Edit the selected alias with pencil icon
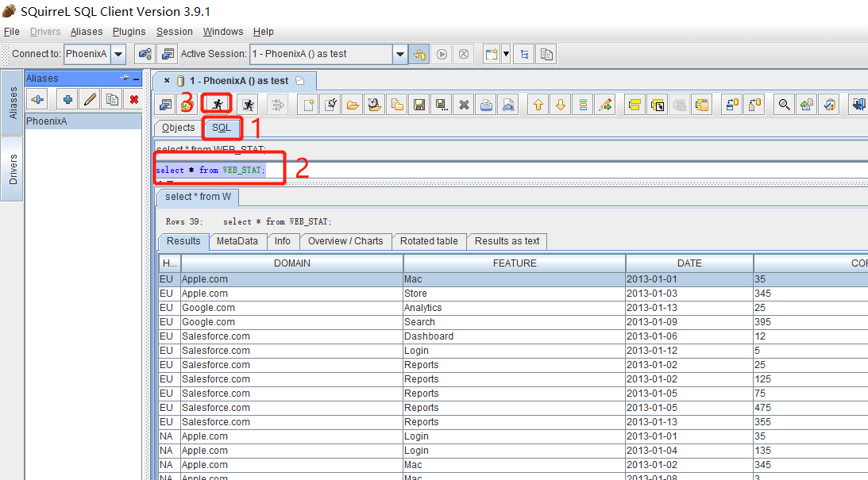 90,99
